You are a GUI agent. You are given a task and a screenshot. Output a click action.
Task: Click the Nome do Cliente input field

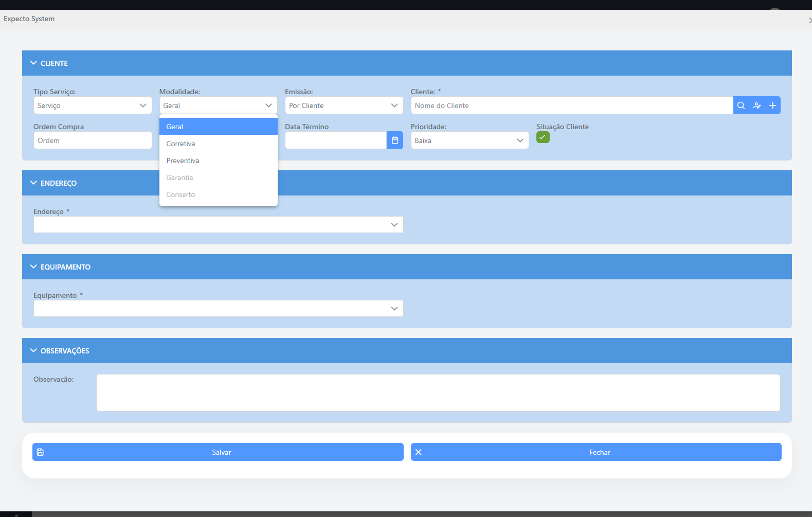pyautogui.click(x=571, y=105)
